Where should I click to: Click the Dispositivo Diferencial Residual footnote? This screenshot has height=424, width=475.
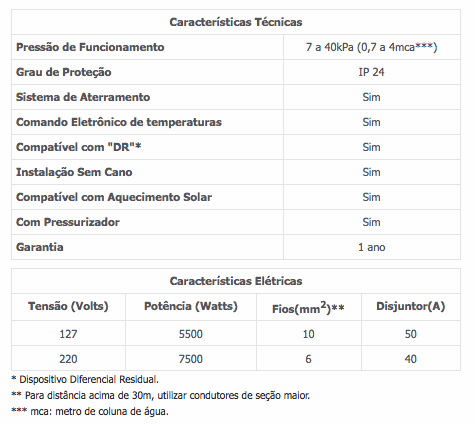pos(85,379)
